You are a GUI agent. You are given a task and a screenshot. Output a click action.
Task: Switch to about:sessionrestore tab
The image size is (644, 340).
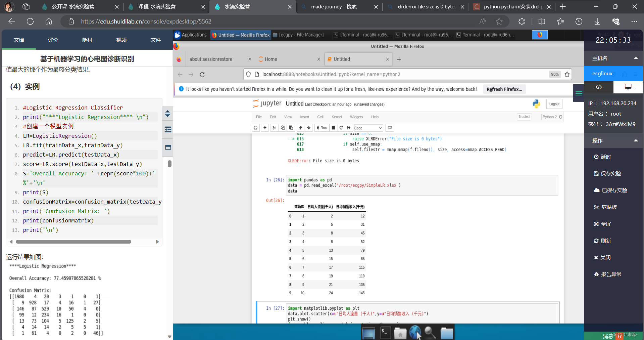point(220,59)
